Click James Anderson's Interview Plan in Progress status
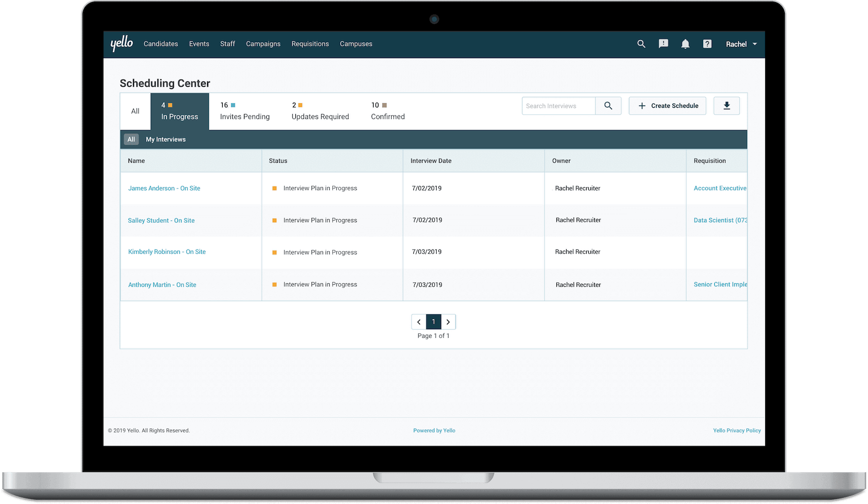 pyautogui.click(x=320, y=188)
